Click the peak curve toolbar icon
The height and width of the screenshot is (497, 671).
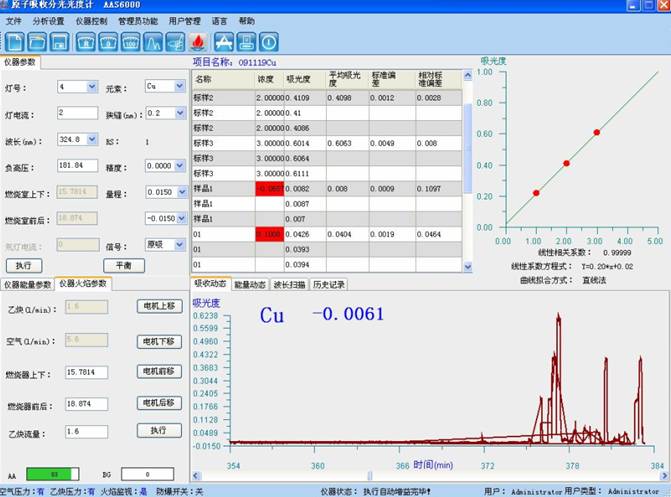[x=153, y=42]
